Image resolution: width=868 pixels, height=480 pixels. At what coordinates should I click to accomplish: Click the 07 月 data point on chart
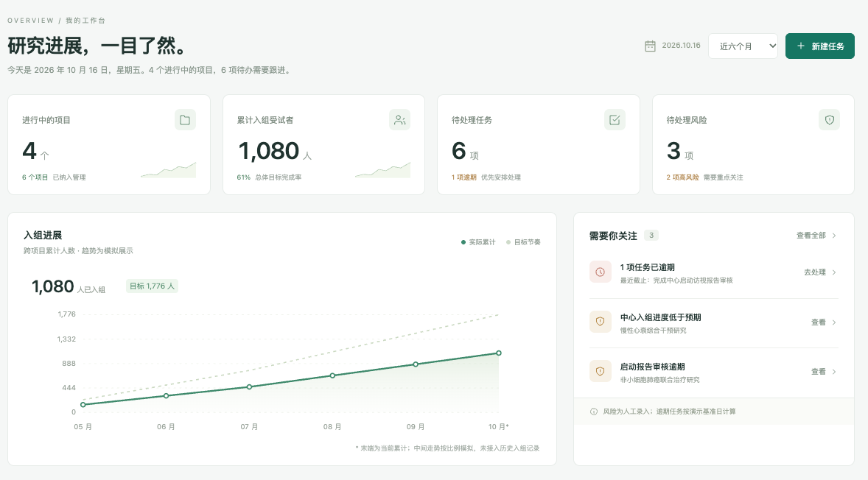pyautogui.click(x=249, y=387)
